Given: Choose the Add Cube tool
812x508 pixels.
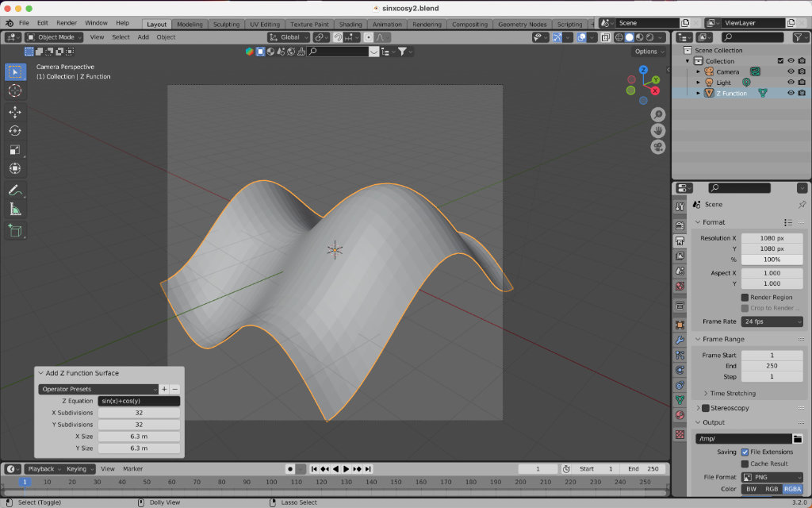Looking at the screenshot, I should pos(15,231).
